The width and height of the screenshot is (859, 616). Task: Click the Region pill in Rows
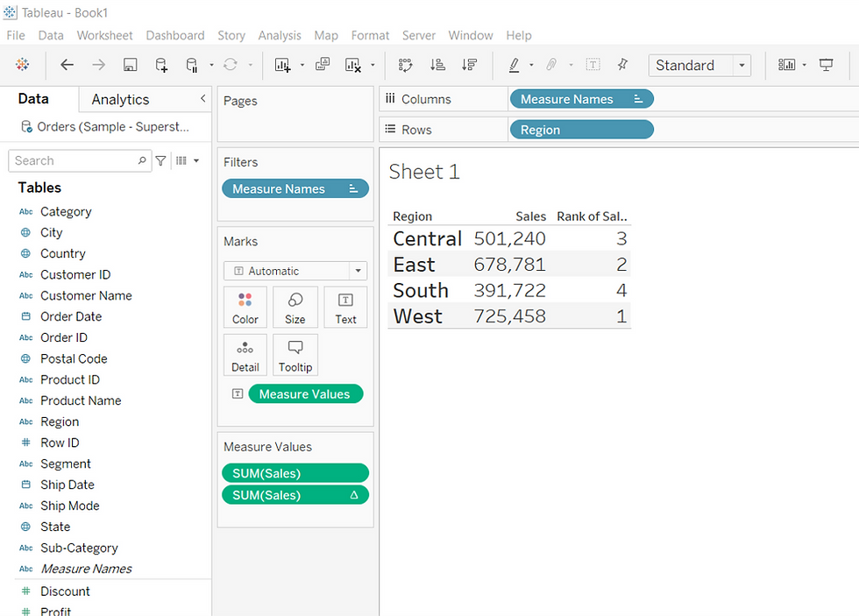coord(581,130)
